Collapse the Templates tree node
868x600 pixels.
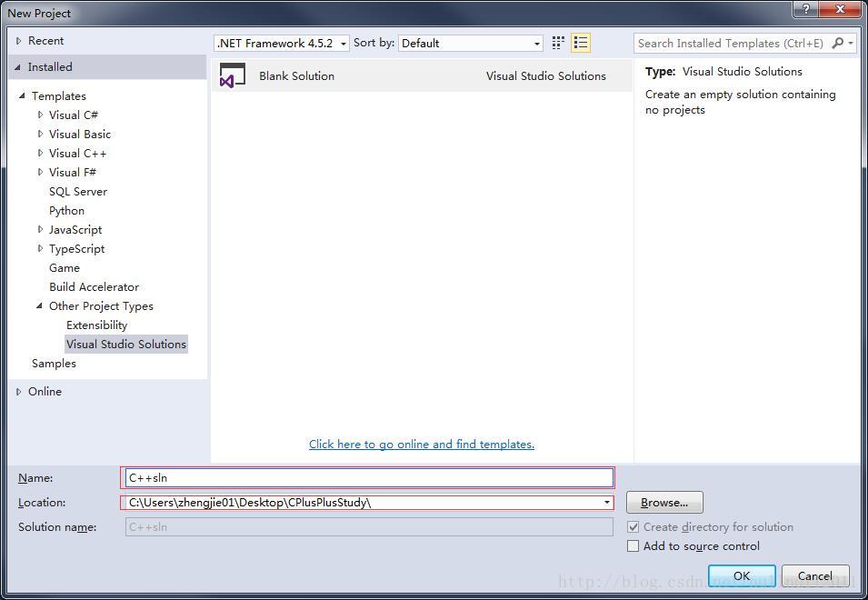[x=22, y=95]
